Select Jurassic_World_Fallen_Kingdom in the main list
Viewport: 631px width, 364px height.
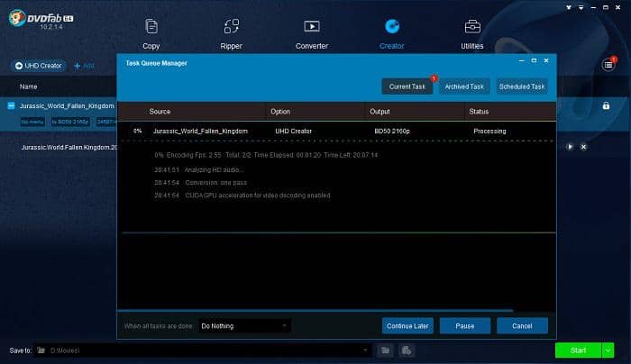(67, 105)
